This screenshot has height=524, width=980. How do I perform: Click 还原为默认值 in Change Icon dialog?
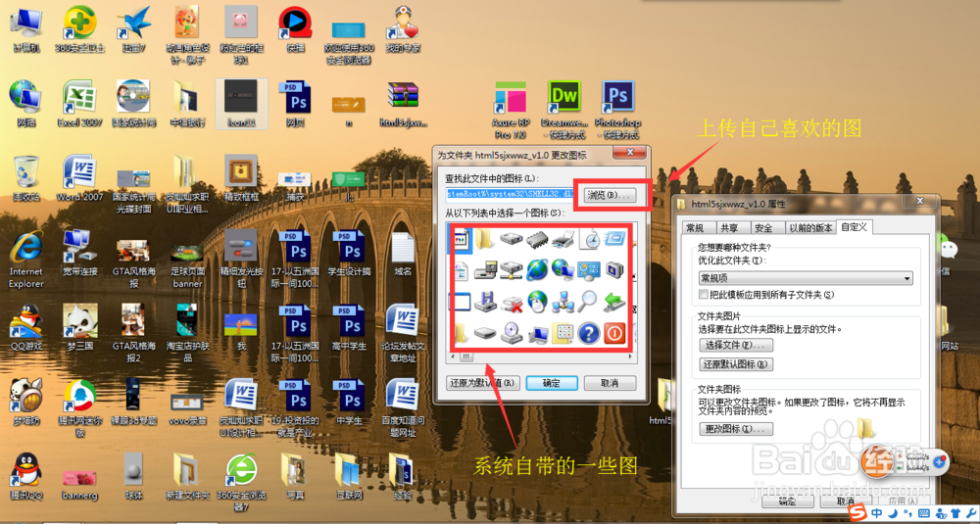[x=483, y=383]
